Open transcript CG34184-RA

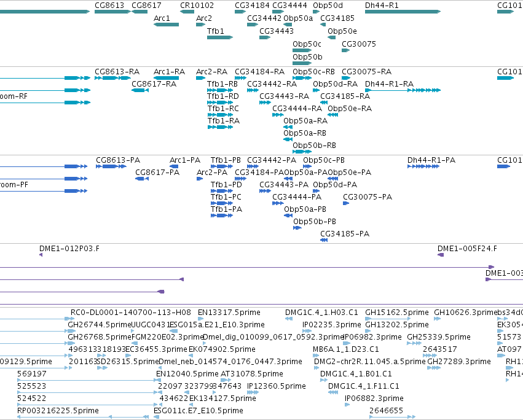coord(259,72)
